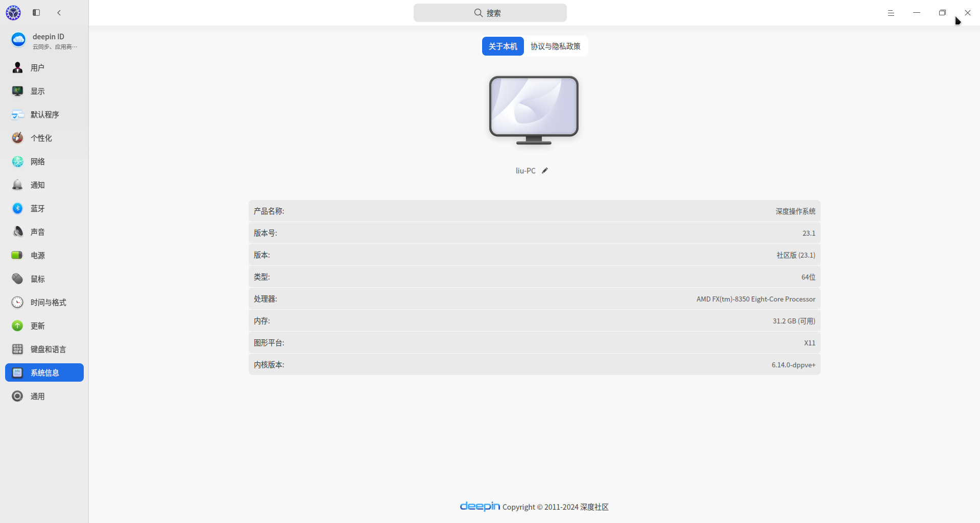
Task: Click the 通用 label
Action: click(37, 396)
